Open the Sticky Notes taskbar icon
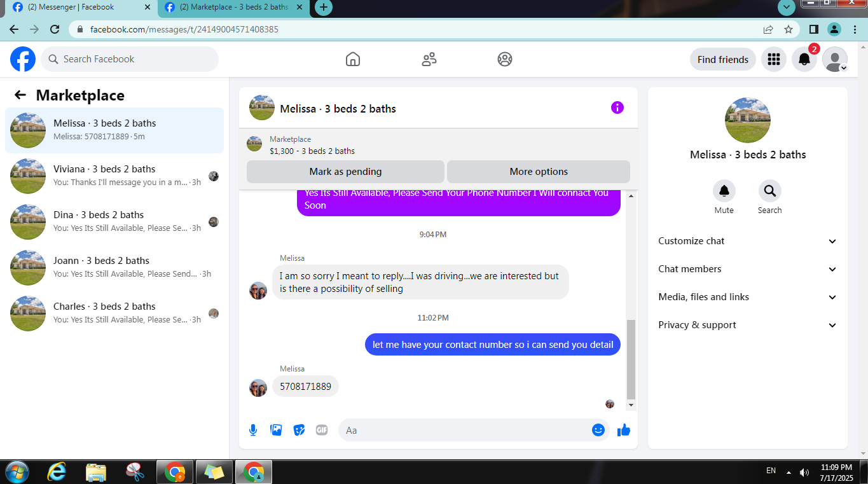The width and height of the screenshot is (868, 484). (214, 472)
